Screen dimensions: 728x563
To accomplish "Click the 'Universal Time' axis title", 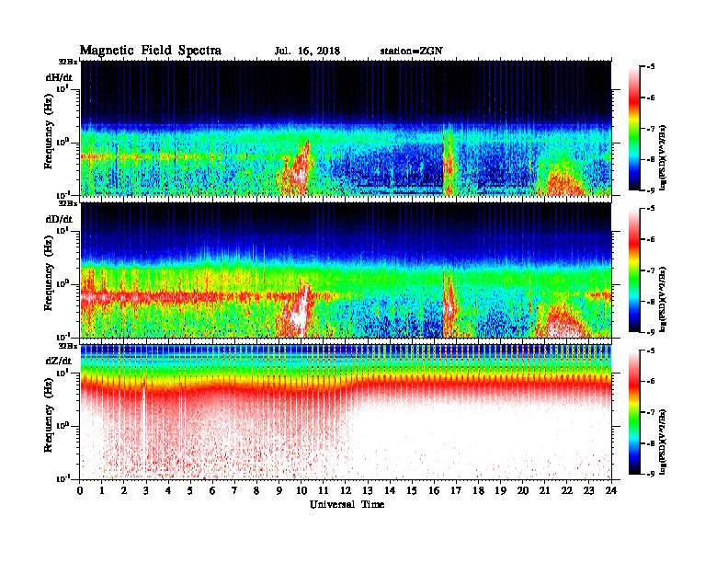I will pos(347,504).
